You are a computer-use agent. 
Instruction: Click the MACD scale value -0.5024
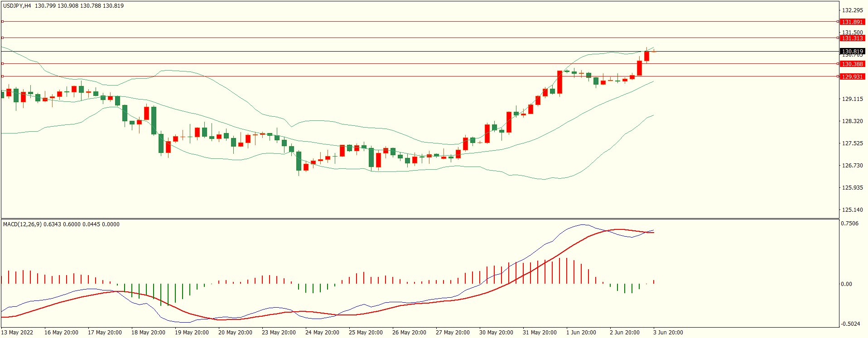coord(850,324)
